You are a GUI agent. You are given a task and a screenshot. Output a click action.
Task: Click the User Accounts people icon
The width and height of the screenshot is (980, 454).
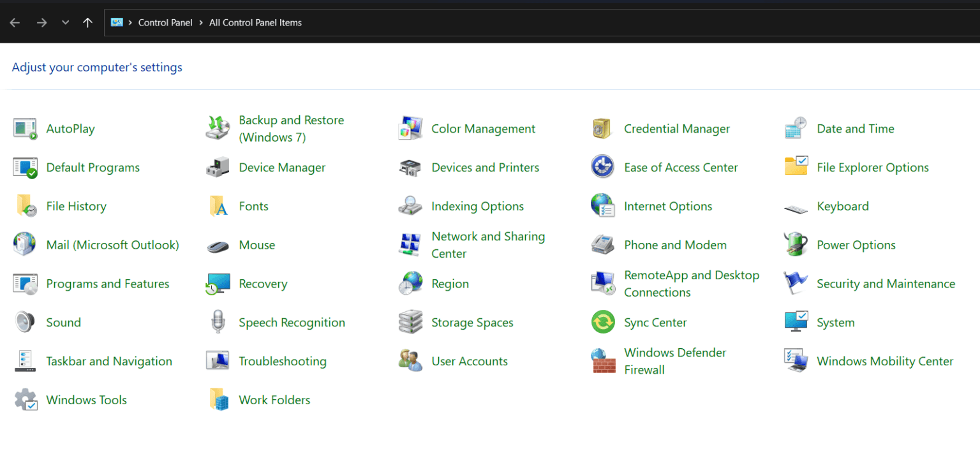click(x=411, y=362)
